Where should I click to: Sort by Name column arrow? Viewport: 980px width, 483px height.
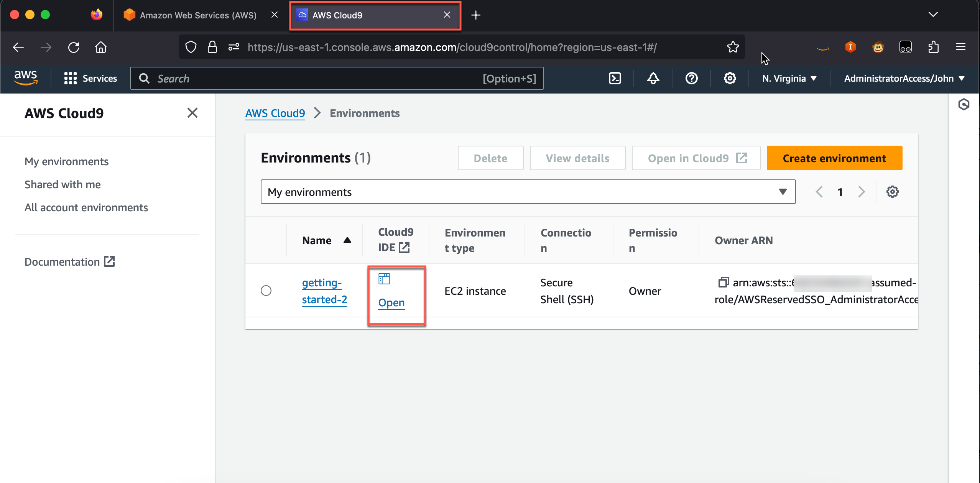pos(347,240)
